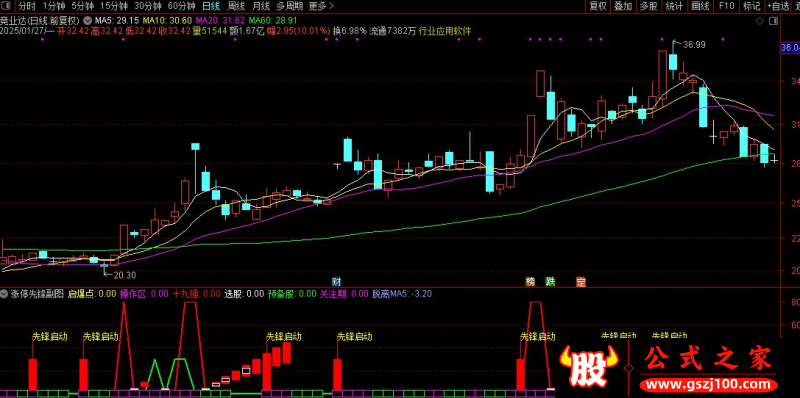Click the 36.99 high price label
Viewport: 800px width, 398px height.
pyautogui.click(x=694, y=44)
